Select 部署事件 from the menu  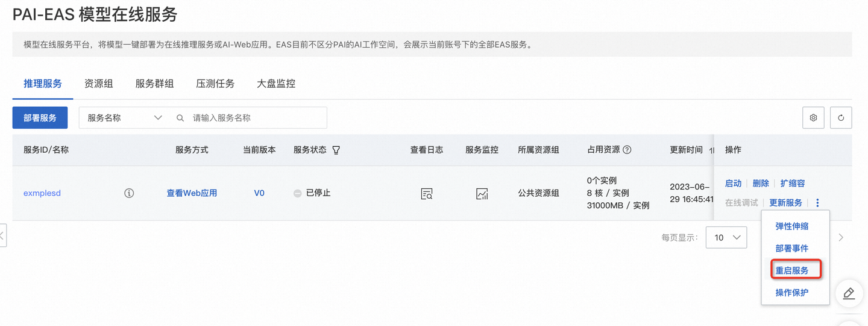(792, 248)
